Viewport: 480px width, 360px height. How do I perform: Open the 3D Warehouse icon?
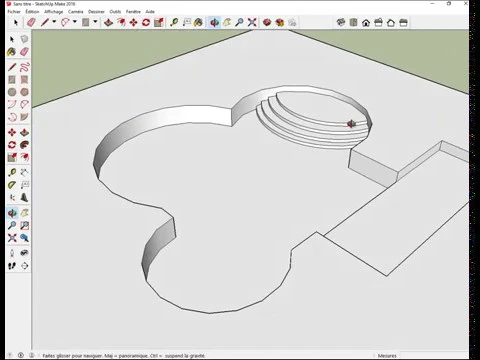pos(267,23)
